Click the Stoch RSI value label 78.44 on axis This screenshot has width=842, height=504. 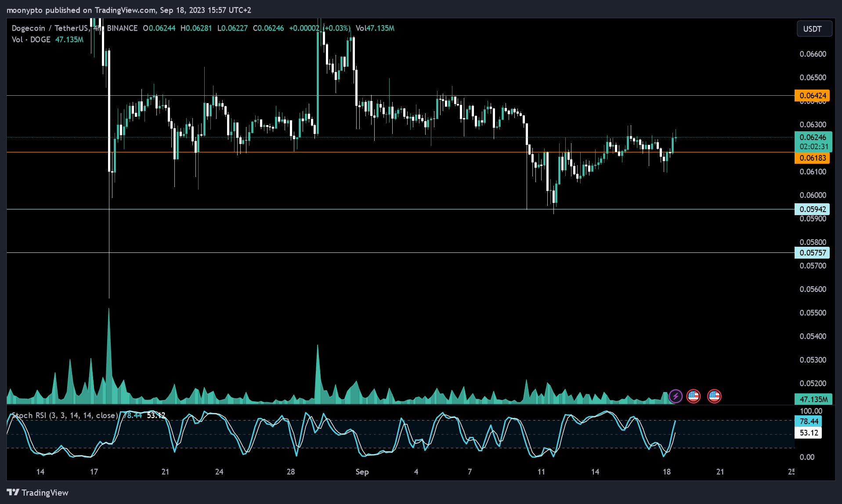tap(808, 421)
